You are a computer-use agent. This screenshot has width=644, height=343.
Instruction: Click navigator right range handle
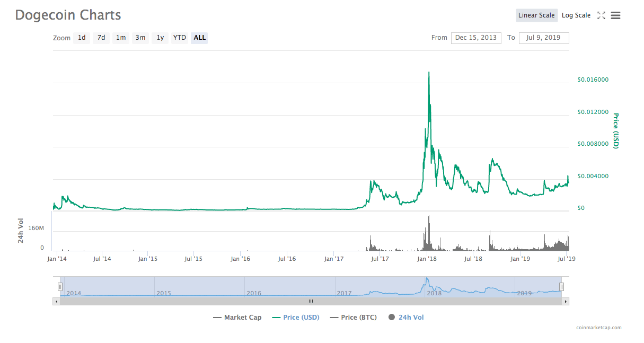561,287
